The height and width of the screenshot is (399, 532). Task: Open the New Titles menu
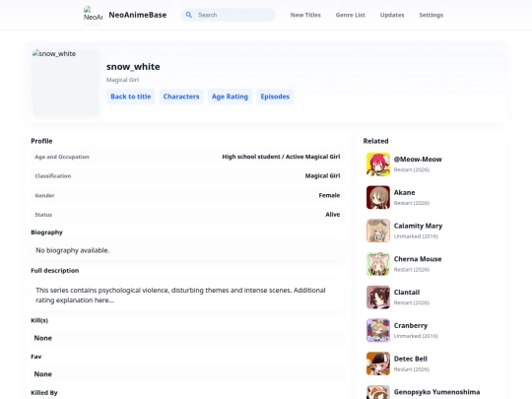click(305, 15)
